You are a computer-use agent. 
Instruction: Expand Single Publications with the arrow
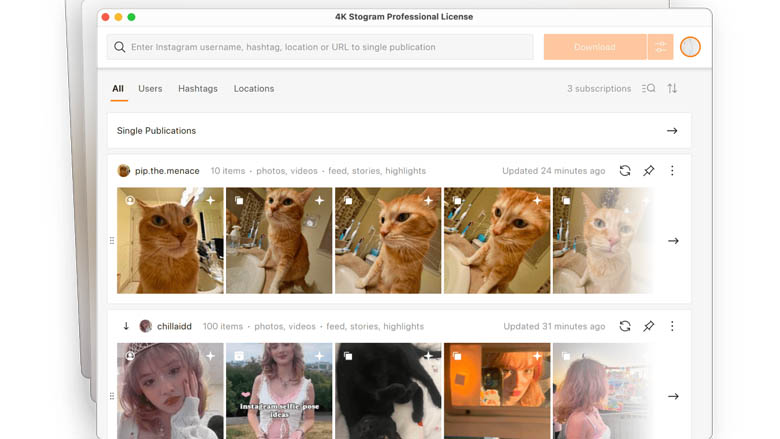tap(672, 131)
